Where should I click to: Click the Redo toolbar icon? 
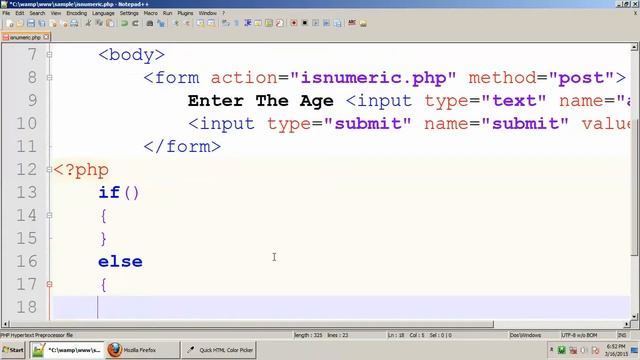point(136,23)
